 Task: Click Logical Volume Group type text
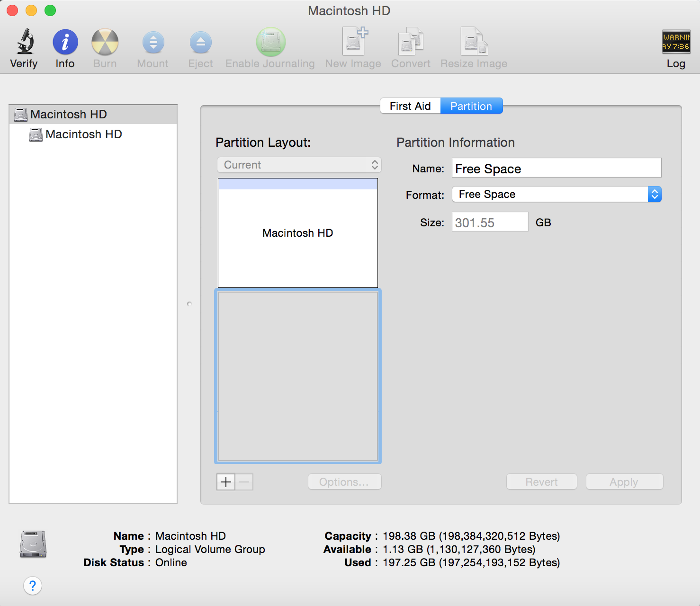tap(210, 549)
